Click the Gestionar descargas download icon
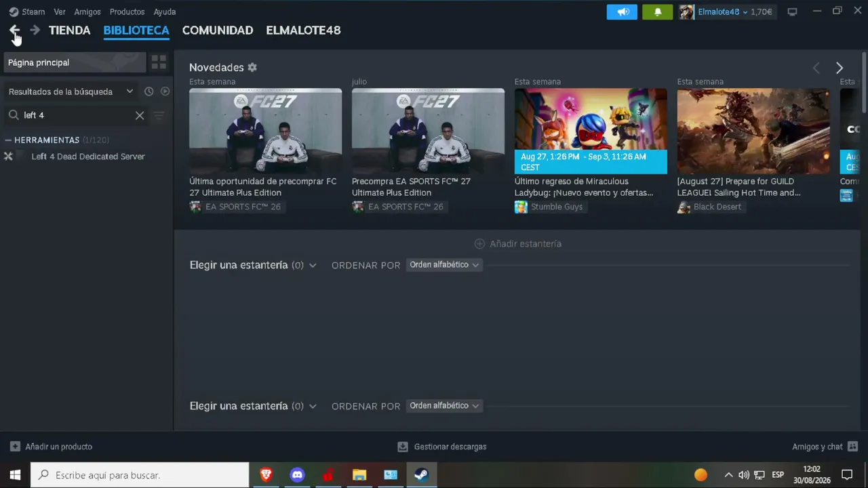Screen dimensions: 868x488 pyautogui.click(x=403, y=447)
